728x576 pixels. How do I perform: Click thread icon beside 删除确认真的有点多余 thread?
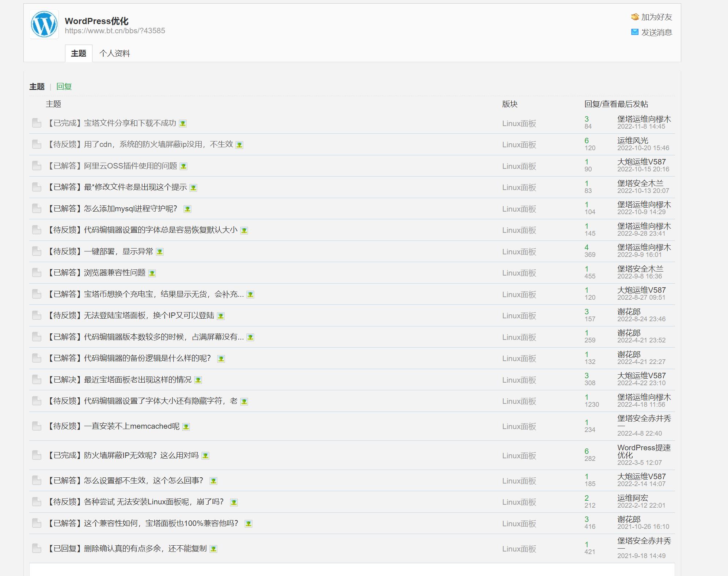(37, 548)
